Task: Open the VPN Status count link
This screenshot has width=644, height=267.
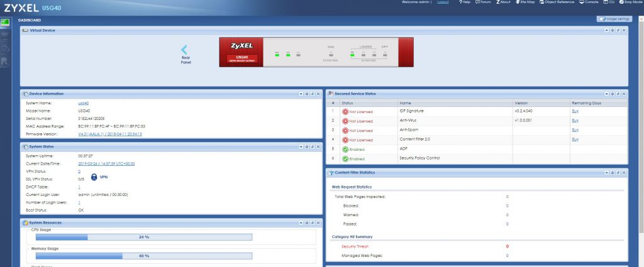Action: [79, 172]
